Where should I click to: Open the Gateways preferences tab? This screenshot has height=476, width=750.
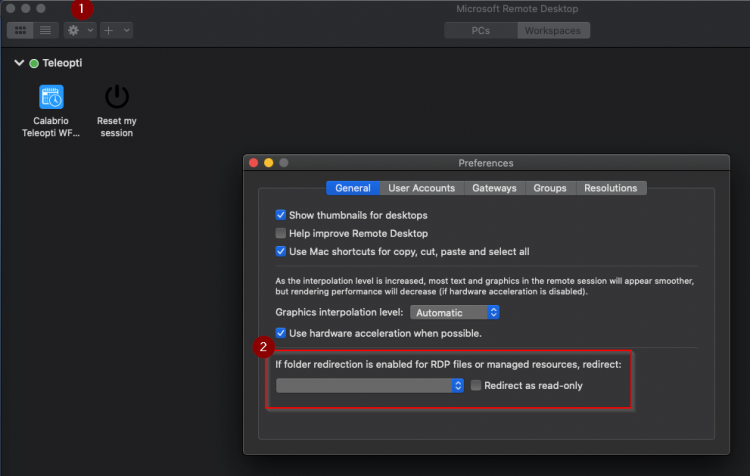coord(494,188)
